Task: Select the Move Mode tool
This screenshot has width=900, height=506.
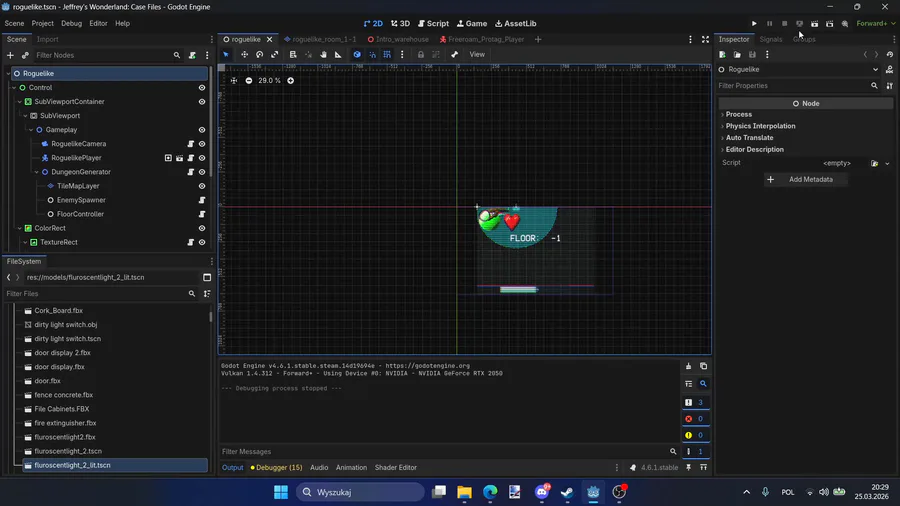Action: tap(245, 55)
